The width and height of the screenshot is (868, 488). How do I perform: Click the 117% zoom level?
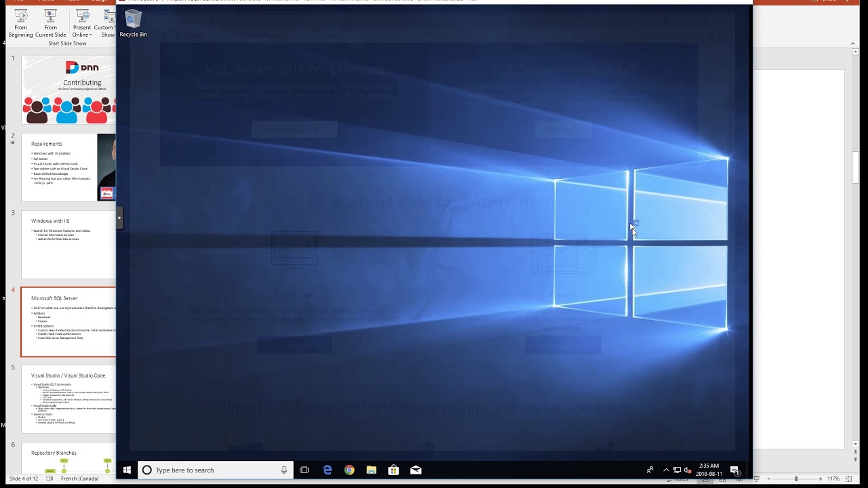click(834, 479)
